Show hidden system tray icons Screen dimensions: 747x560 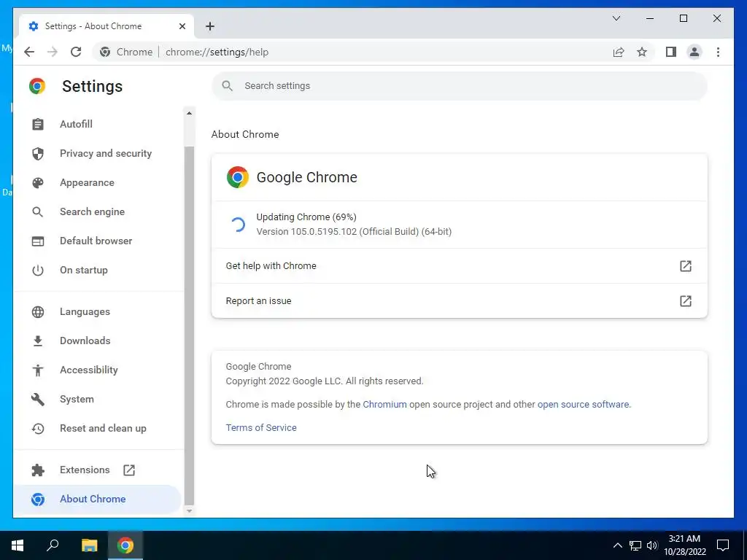(617, 545)
